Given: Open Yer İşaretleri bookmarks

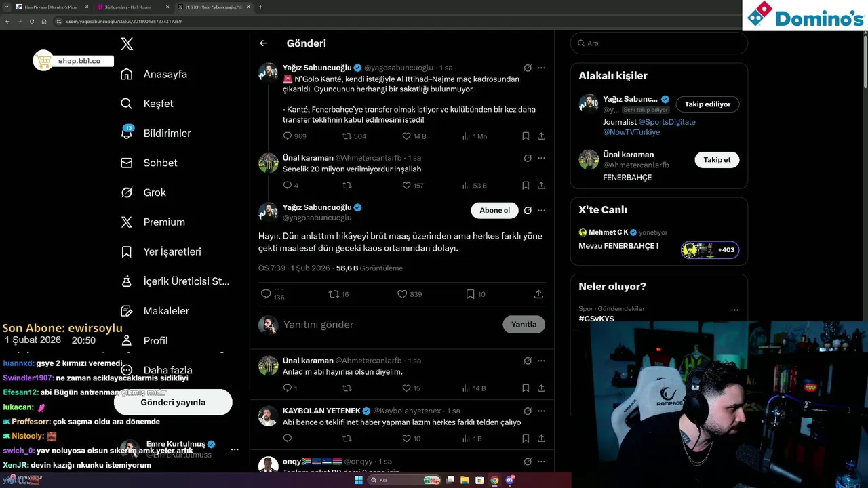Looking at the screenshot, I should click(x=161, y=251).
